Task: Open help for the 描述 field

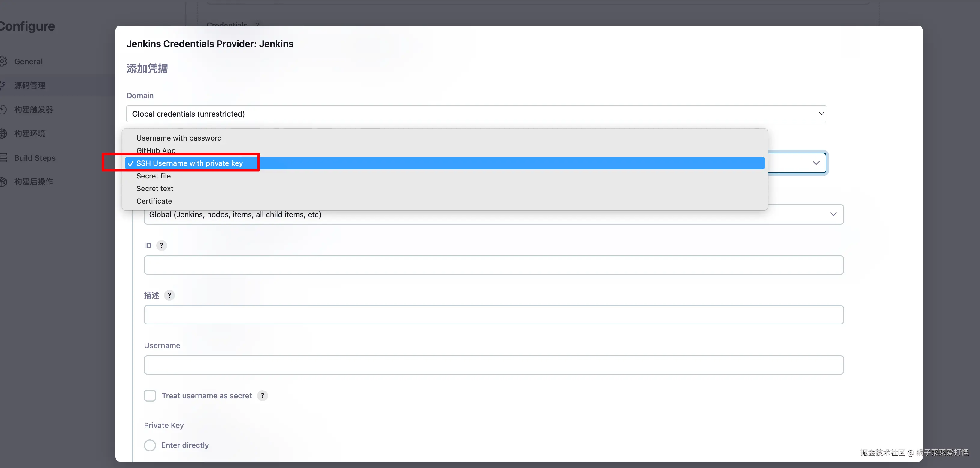Action: click(x=169, y=295)
